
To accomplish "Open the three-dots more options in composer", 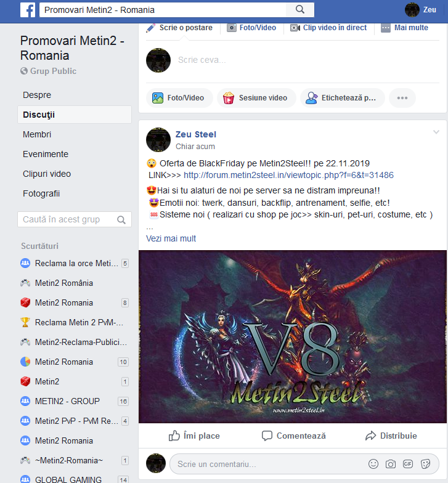I will coord(402,98).
